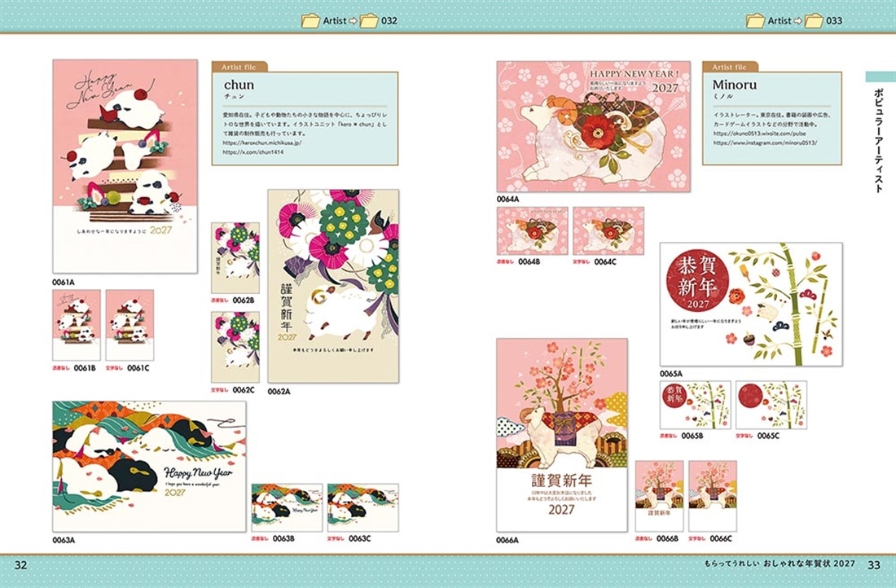The height and width of the screenshot is (588, 896).
Task: Open the x.com/chun1414 link
Action: coord(253,152)
